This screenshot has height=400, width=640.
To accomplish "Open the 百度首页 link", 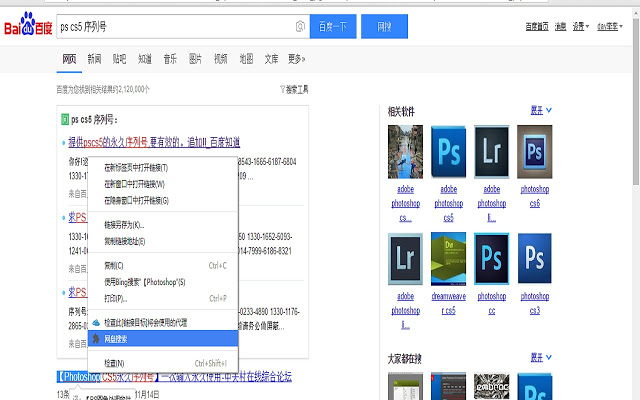I will (x=537, y=27).
